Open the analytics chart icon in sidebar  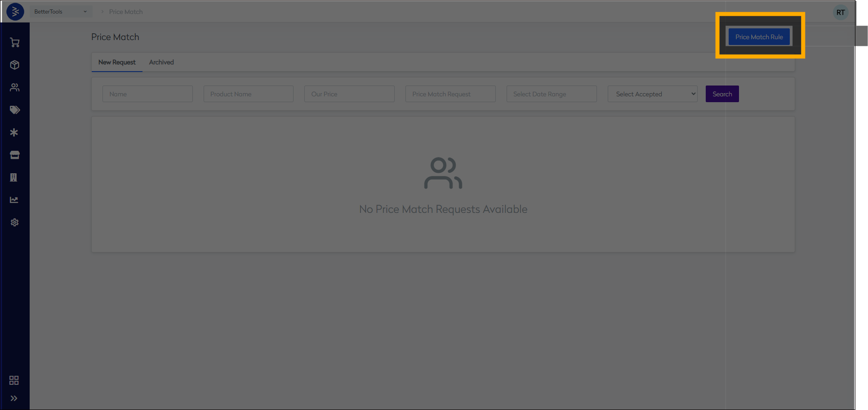click(14, 200)
